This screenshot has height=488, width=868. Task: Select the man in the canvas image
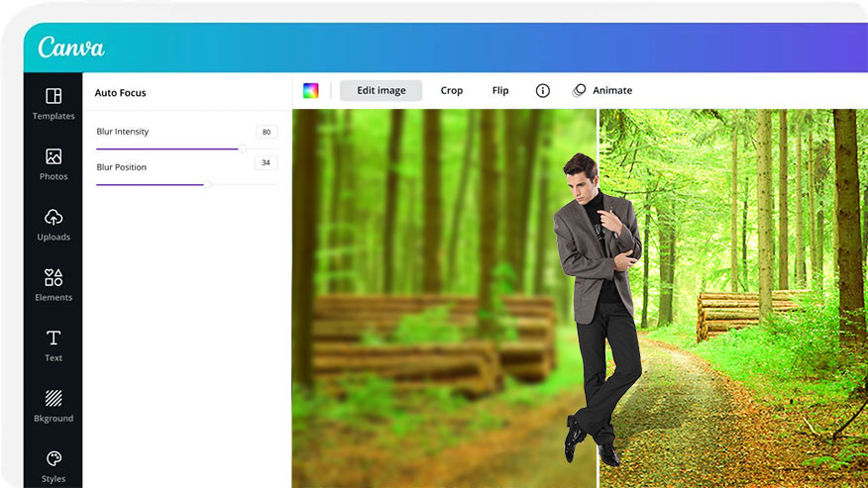pyautogui.click(x=598, y=310)
